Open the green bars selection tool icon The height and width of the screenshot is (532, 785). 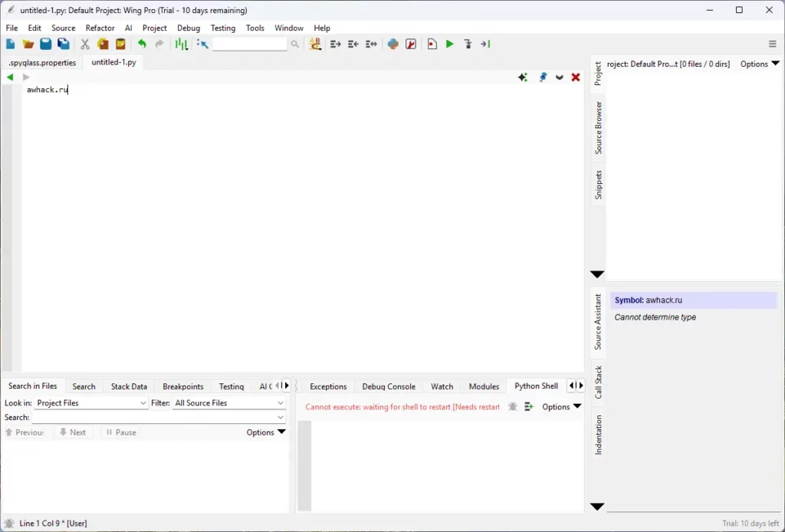[x=181, y=44]
